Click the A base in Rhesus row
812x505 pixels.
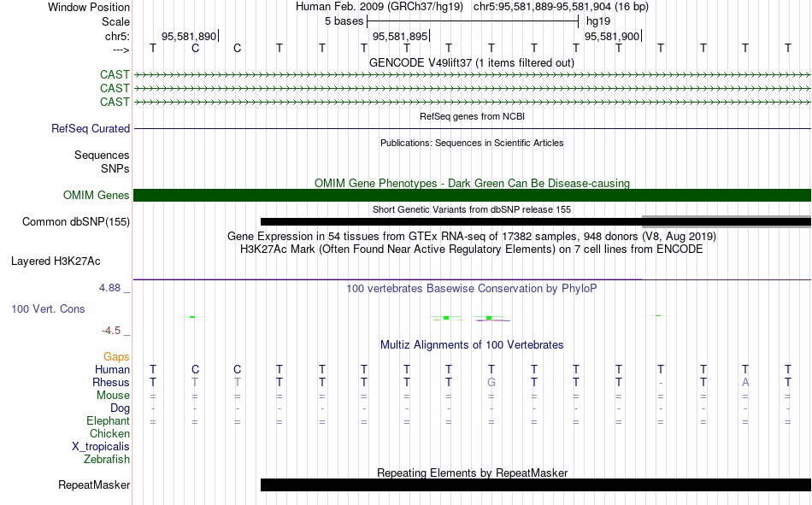[745, 383]
